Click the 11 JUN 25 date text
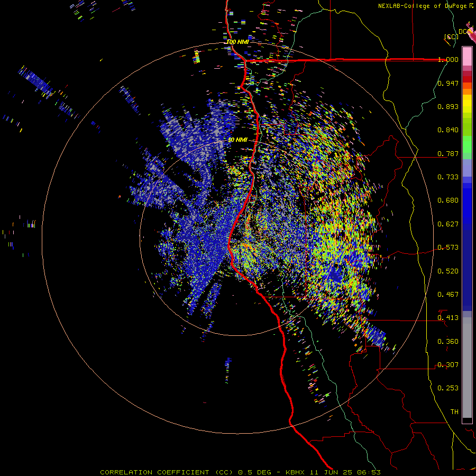Screen dimensions: 476x476 coord(330,472)
